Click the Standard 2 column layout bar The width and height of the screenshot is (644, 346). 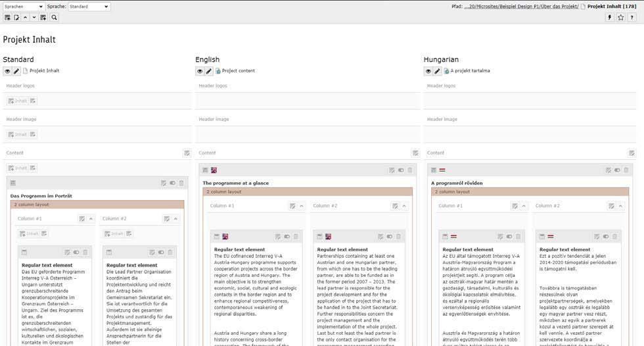[x=97, y=204]
